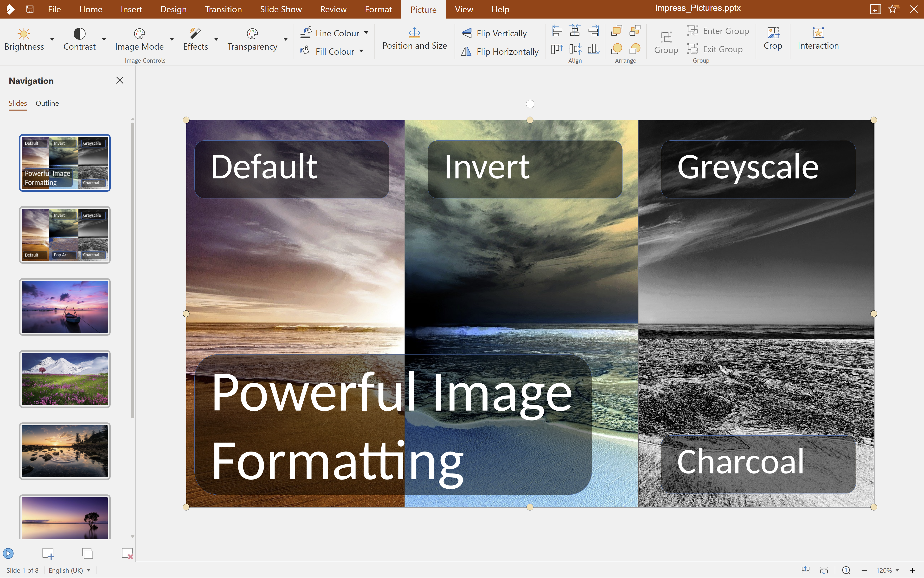Click the Fill Colour bucket icon

(x=305, y=51)
